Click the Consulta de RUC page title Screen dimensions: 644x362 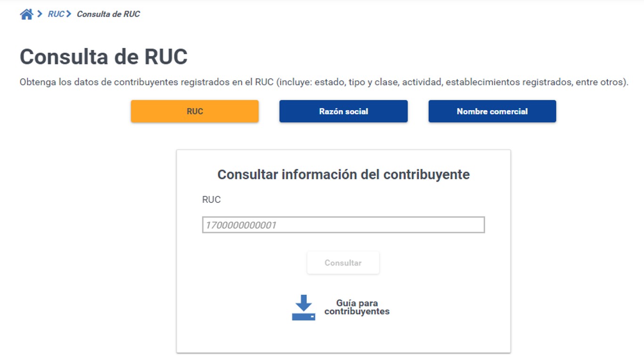click(x=103, y=56)
